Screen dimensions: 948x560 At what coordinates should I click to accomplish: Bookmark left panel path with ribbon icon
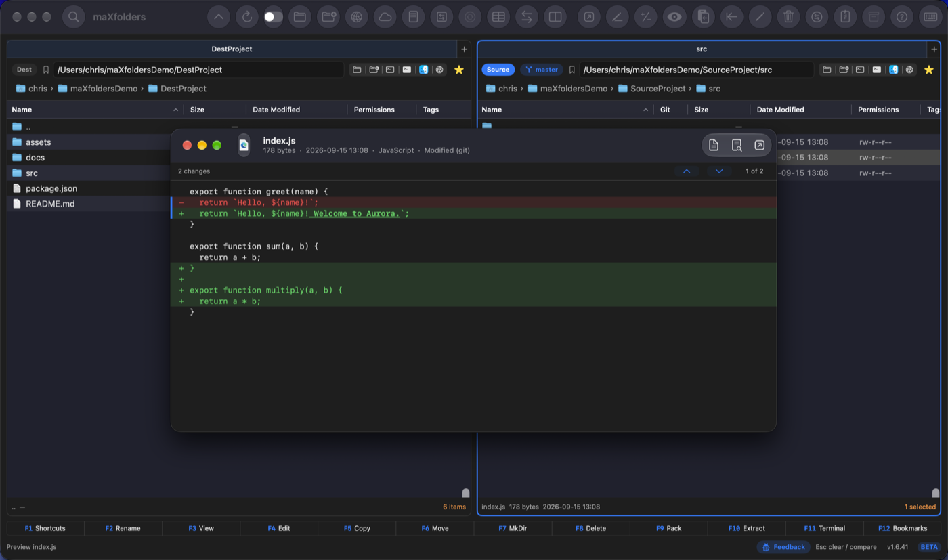[46, 70]
